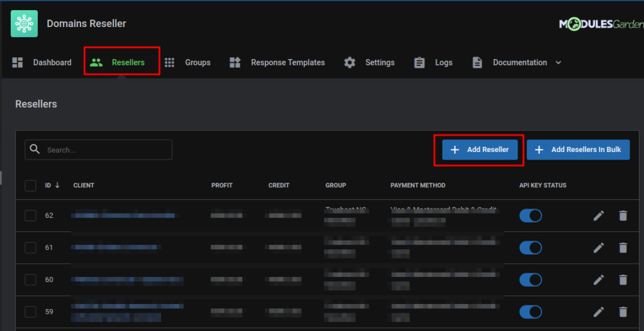Image resolution: width=644 pixels, height=331 pixels.
Task: Toggle API key status for reseller 61
Action: pos(530,247)
